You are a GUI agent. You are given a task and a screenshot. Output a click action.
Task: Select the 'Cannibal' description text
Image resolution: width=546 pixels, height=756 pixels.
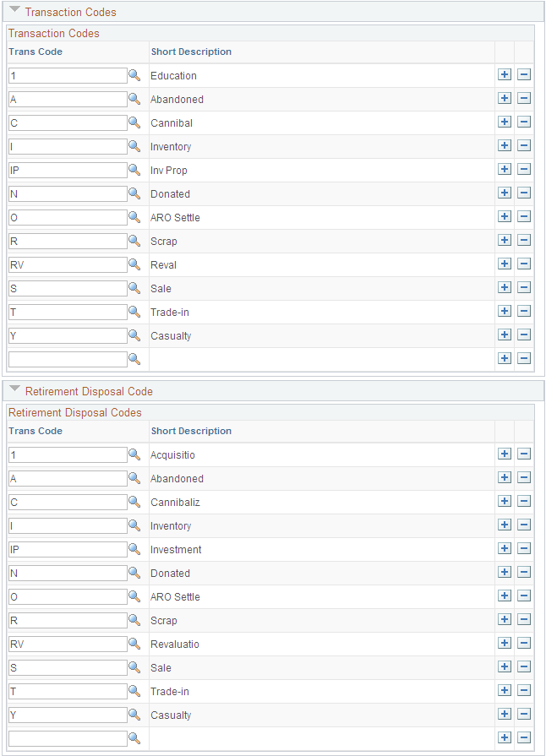[x=172, y=123]
